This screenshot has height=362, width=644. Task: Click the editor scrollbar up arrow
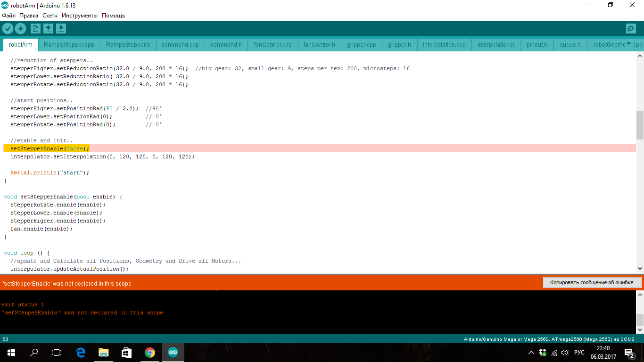click(x=640, y=56)
